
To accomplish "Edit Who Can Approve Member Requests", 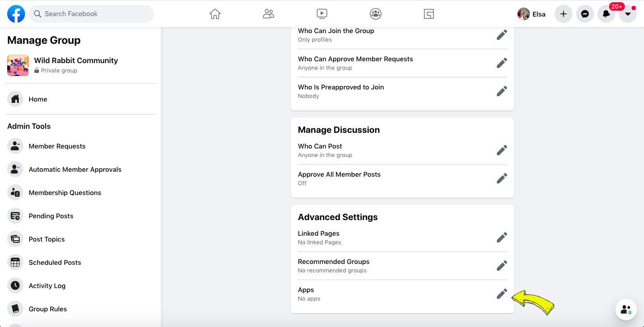I will click(502, 63).
